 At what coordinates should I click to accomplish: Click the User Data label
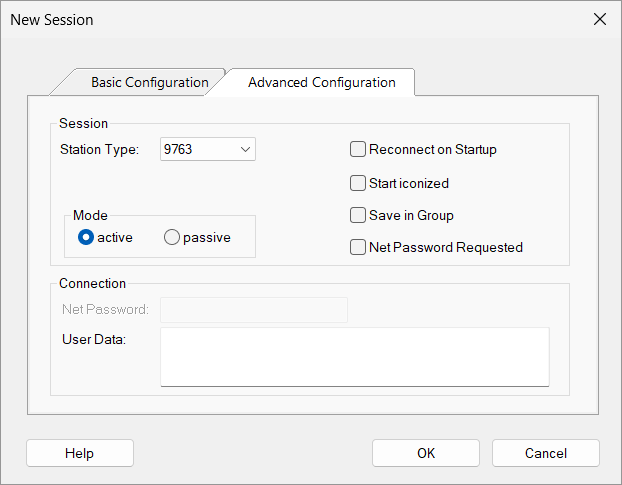[x=94, y=339]
